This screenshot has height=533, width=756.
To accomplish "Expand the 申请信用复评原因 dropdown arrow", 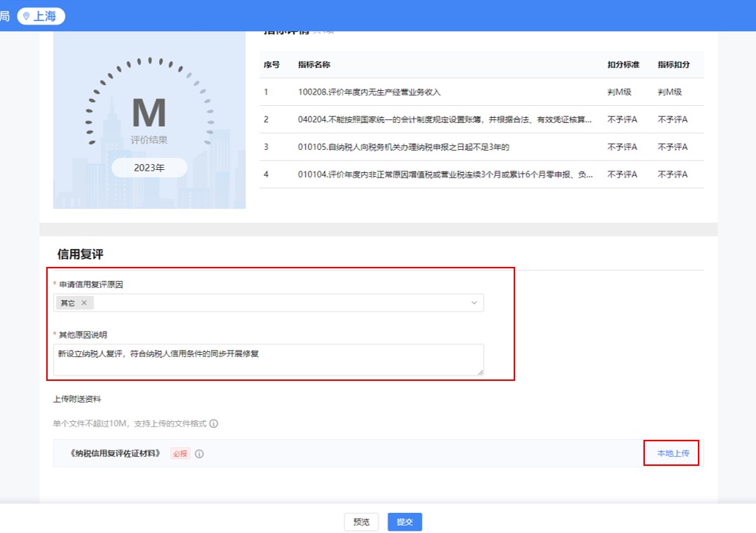I will point(473,303).
